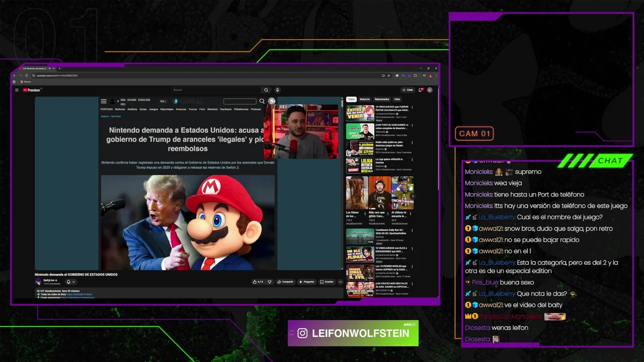Like the video with thumbs up
This screenshot has height=362, width=644.
258,282
